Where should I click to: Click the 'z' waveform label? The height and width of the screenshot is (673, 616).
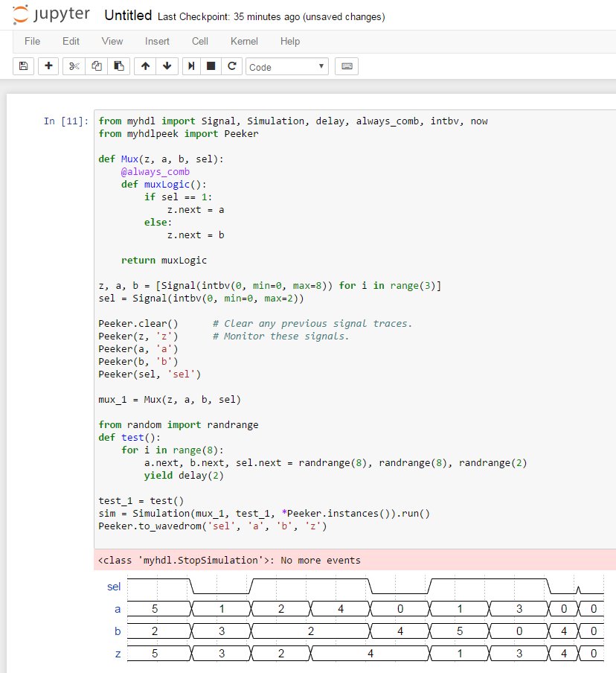(x=118, y=654)
